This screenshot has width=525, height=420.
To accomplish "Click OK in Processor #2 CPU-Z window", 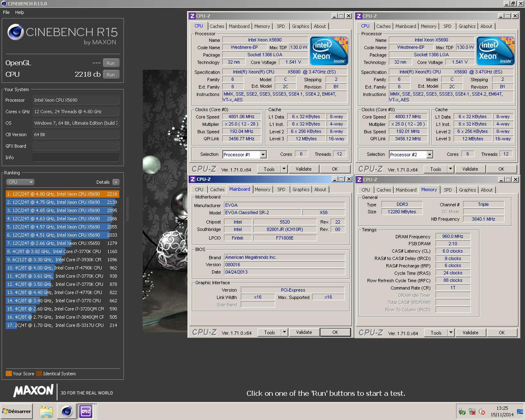I will [501, 169].
